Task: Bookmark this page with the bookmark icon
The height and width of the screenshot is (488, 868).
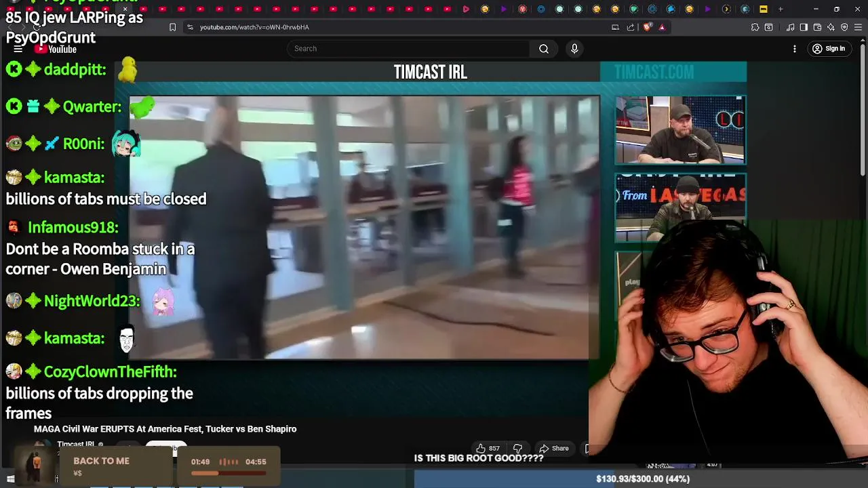Action: coord(172,27)
